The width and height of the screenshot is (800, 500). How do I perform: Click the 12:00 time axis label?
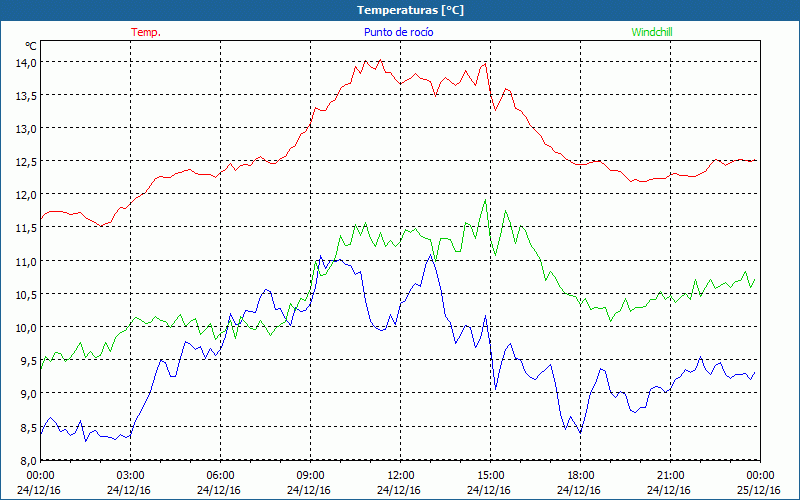[401, 476]
